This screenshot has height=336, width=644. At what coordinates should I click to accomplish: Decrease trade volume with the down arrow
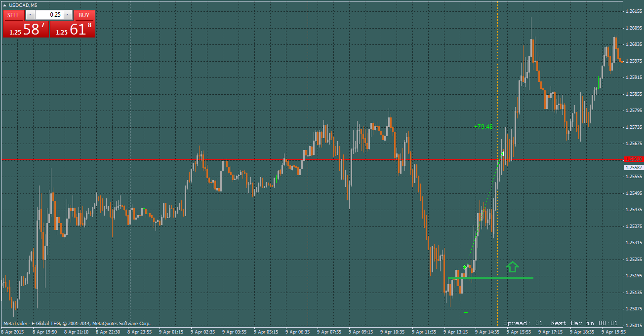click(31, 15)
